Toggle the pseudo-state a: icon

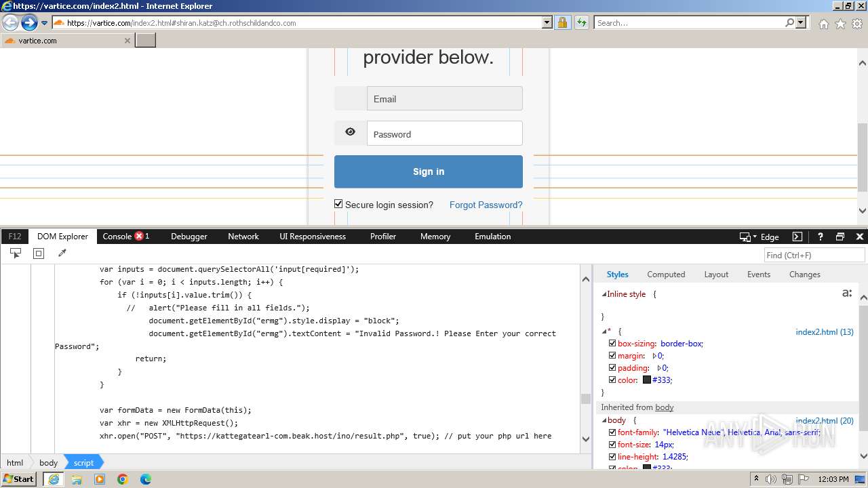click(847, 293)
